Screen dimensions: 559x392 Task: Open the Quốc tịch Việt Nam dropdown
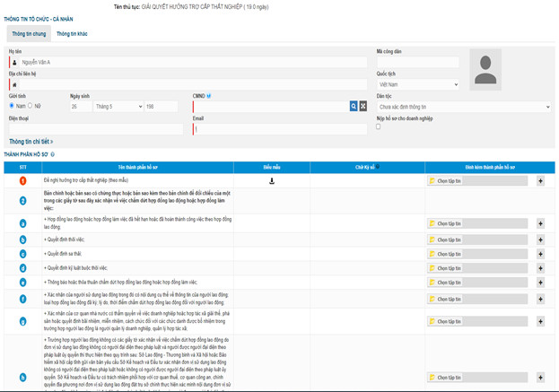(x=418, y=84)
